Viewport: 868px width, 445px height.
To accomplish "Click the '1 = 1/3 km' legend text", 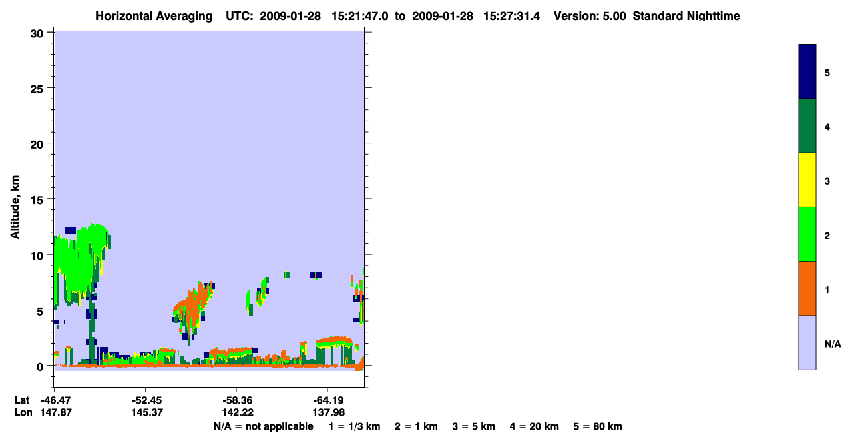I will (355, 427).
